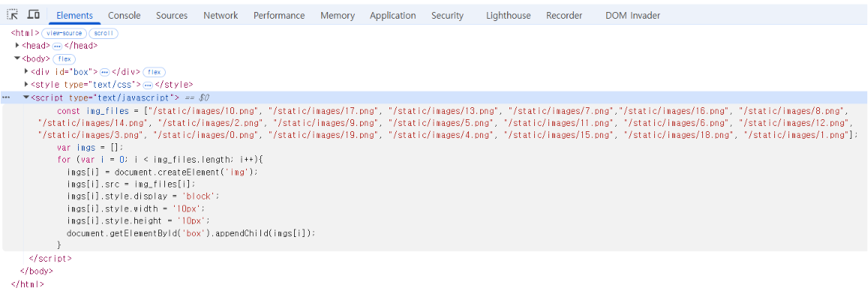The width and height of the screenshot is (868, 294).
Task: Collapse the script element arrow
Action: 26,97
